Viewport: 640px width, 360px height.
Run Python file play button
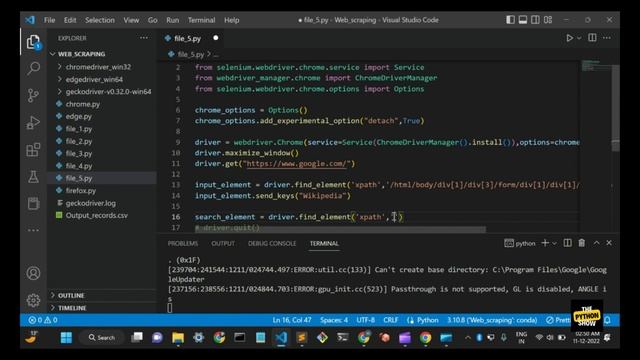tap(569, 38)
